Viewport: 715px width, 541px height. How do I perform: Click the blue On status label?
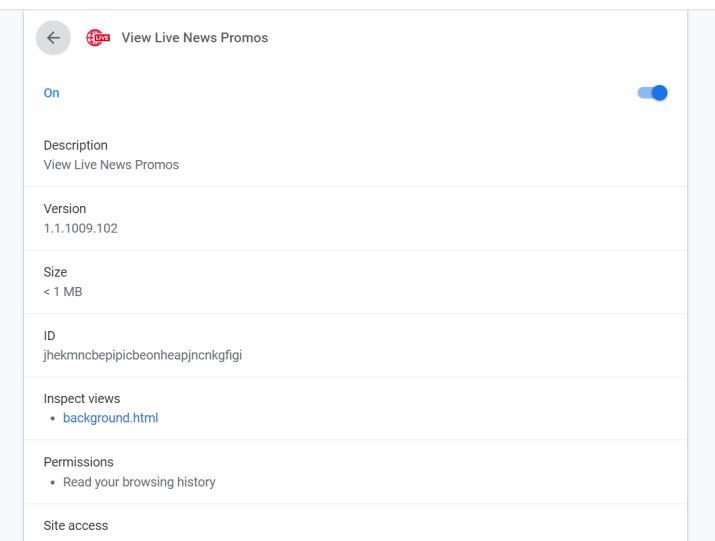coord(51,93)
